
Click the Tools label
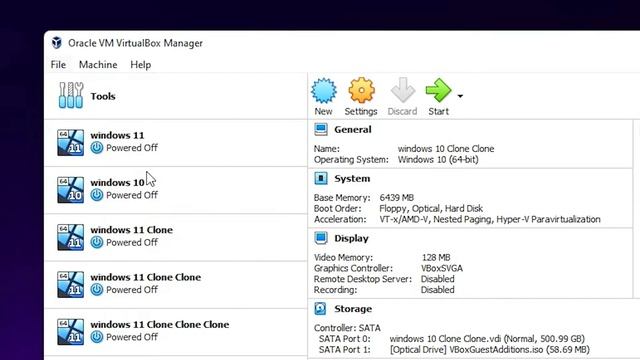103,96
